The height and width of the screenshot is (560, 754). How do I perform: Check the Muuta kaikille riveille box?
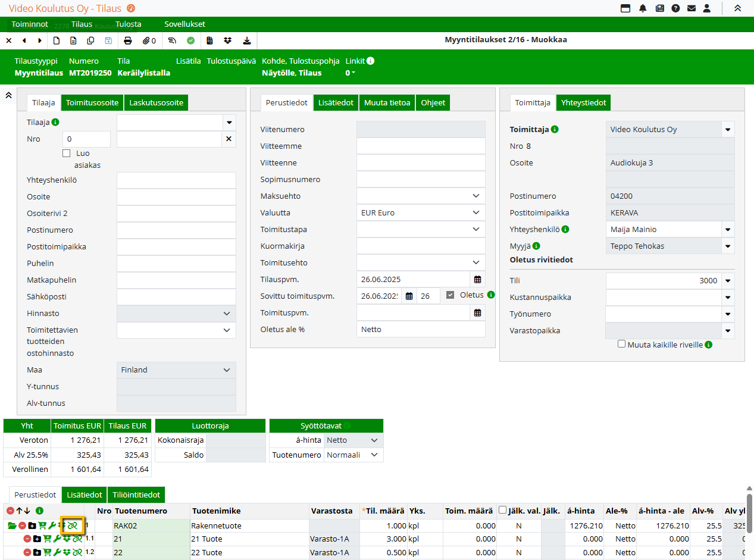tap(622, 344)
